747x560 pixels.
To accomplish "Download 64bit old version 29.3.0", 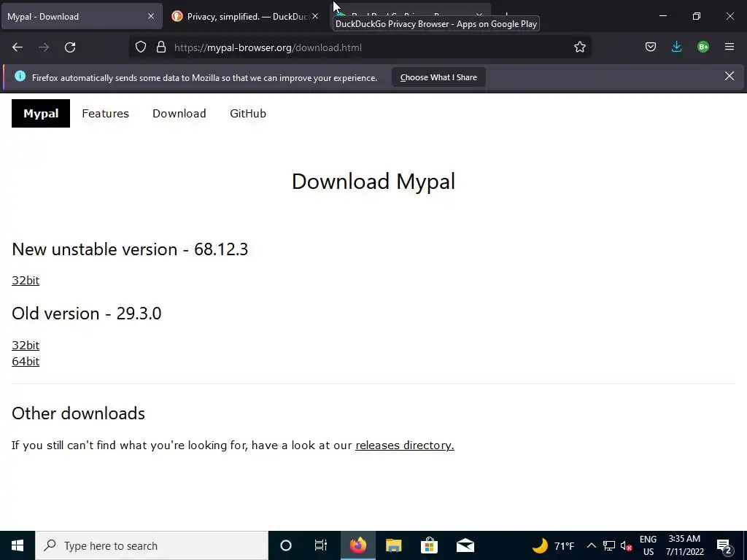I will coord(26,362).
